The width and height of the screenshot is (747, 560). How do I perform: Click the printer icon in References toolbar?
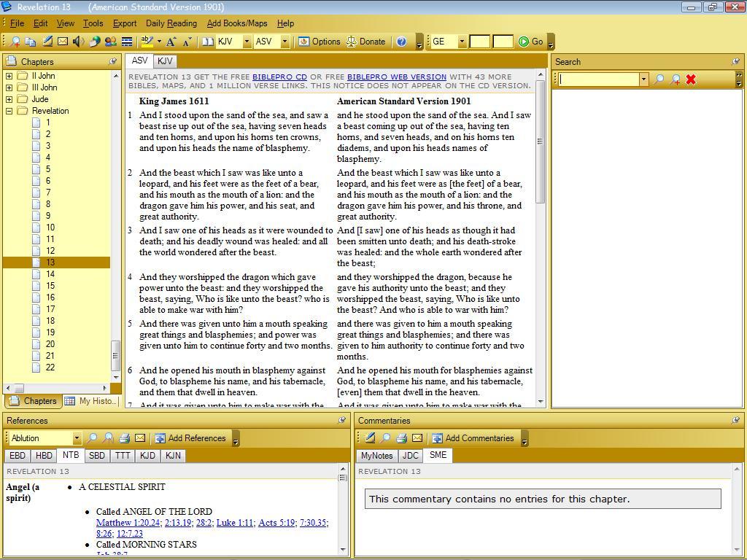tap(124, 438)
